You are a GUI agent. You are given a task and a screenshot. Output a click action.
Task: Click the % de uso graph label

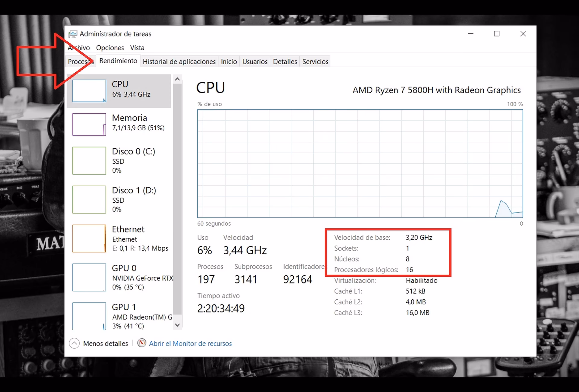point(210,104)
